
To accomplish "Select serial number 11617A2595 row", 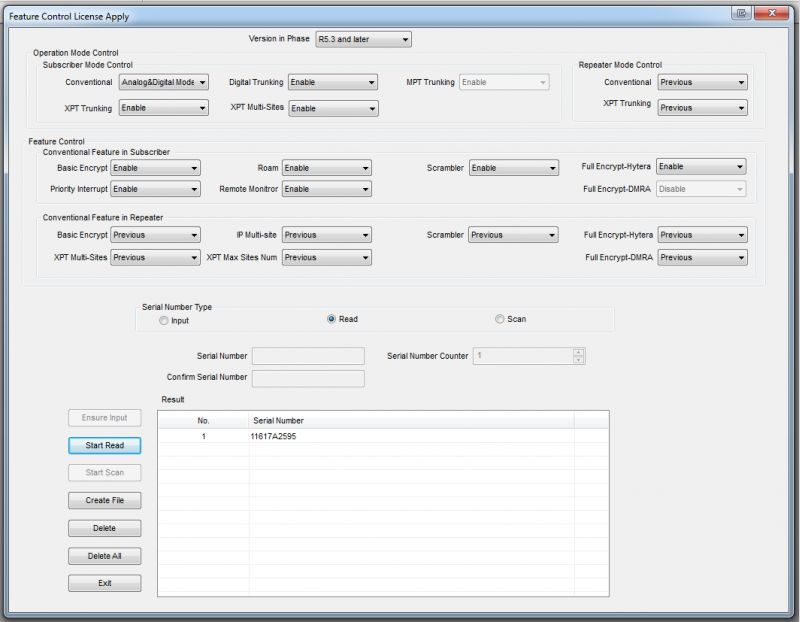I will (x=275, y=437).
